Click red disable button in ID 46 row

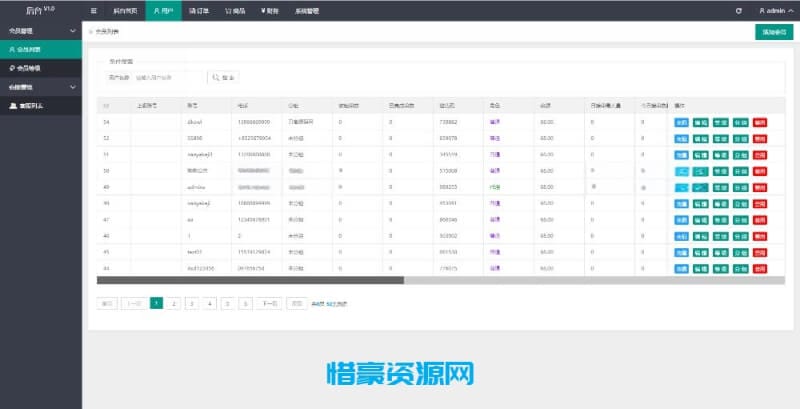pos(760,236)
